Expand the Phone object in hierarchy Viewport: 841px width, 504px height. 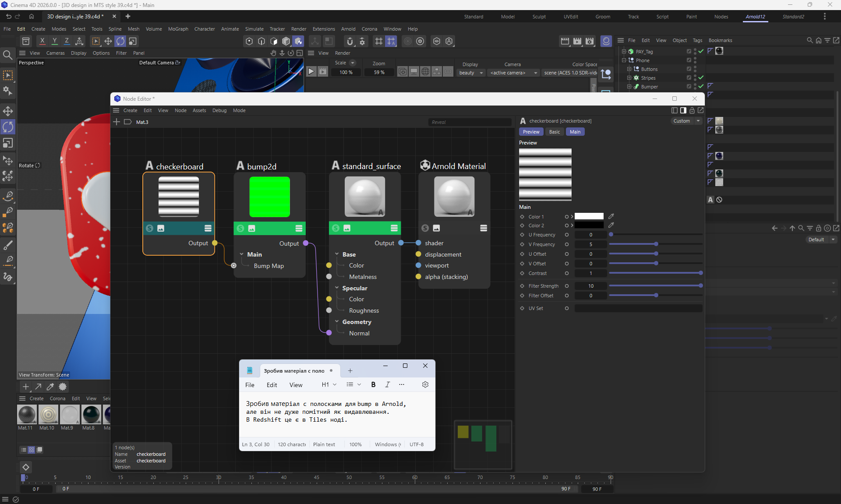[x=624, y=60]
